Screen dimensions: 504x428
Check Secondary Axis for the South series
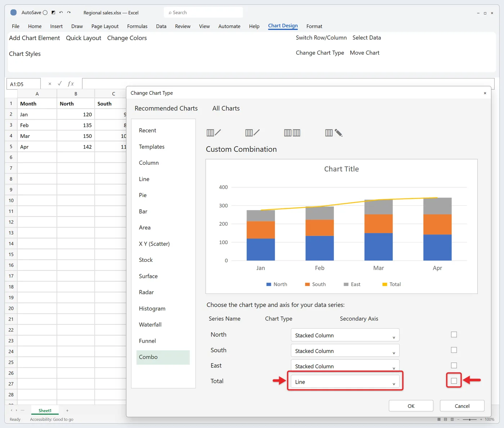tap(454, 350)
